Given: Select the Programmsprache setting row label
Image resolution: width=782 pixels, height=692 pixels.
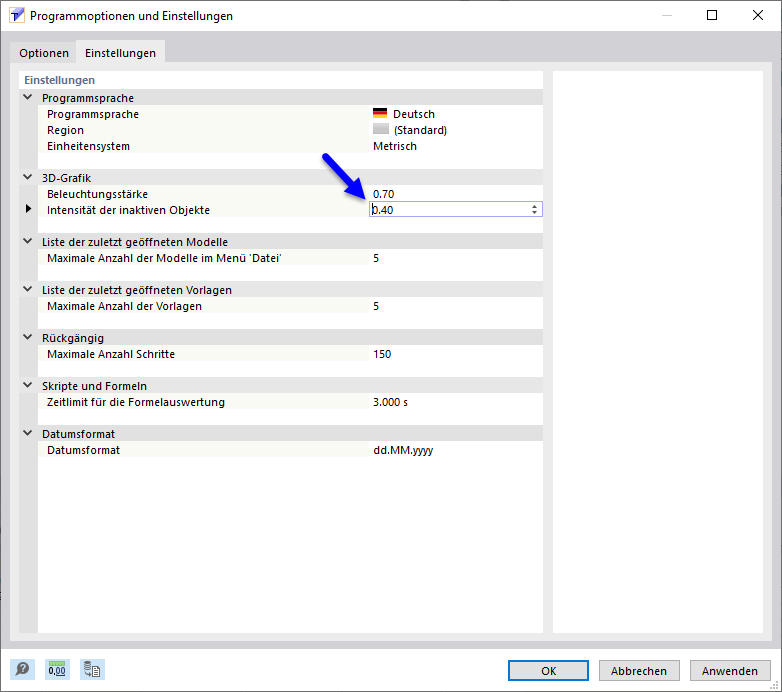Looking at the screenshot, I should 93,114.
